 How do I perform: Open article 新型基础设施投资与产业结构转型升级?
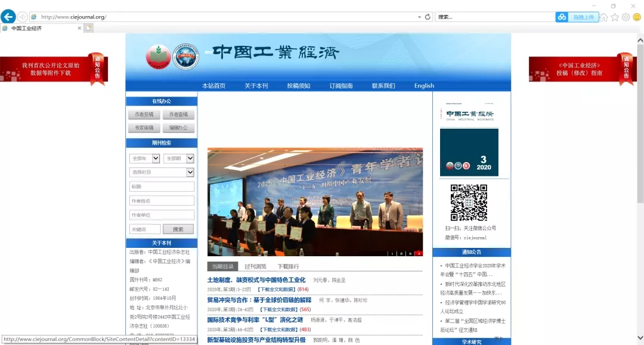[x=256, y=340]
